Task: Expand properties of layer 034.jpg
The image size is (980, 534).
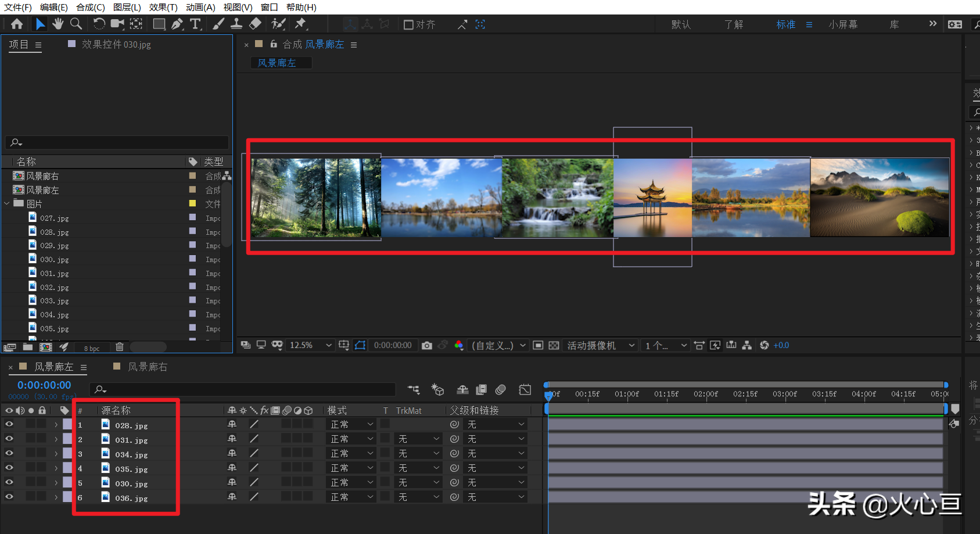Action: tap(56, 454)
